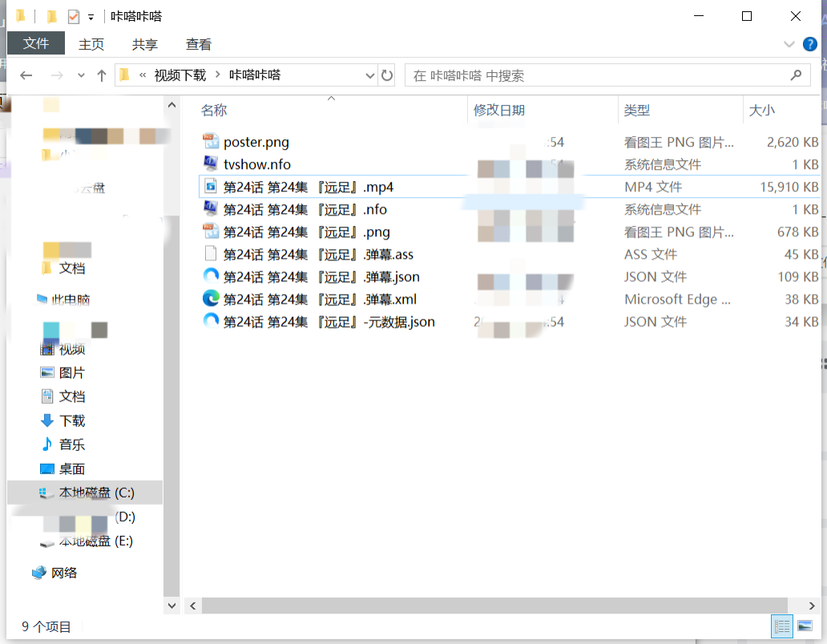Open the 文件 menu tab
This screenshot has width=827, height=644.
point(36,44)
